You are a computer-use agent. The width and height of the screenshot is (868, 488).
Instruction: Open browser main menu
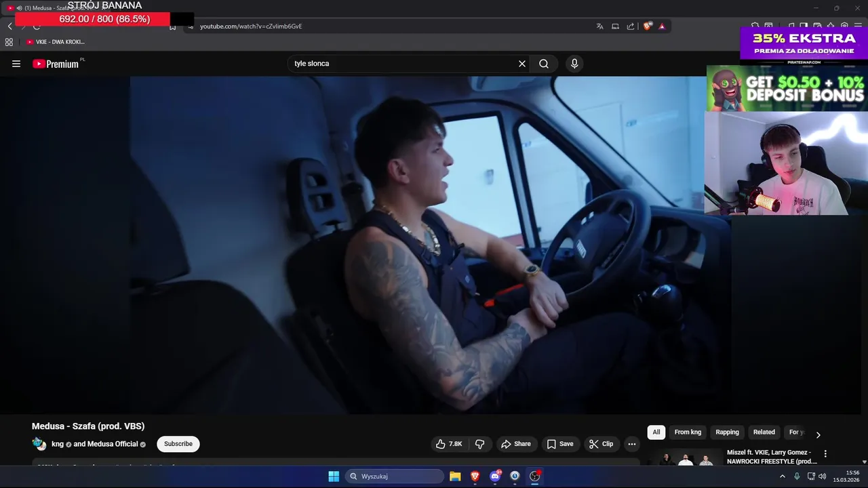click(x=858, y=26)
